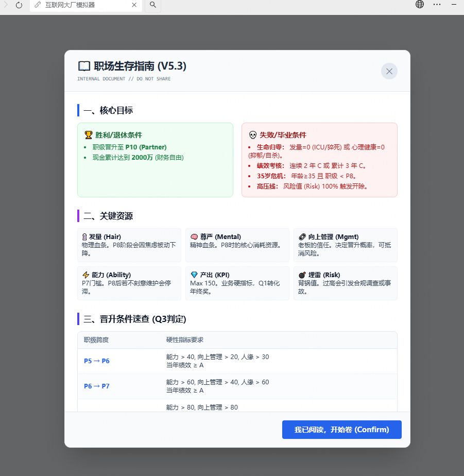Open the browser three-dots more menu

pos(437,5)
